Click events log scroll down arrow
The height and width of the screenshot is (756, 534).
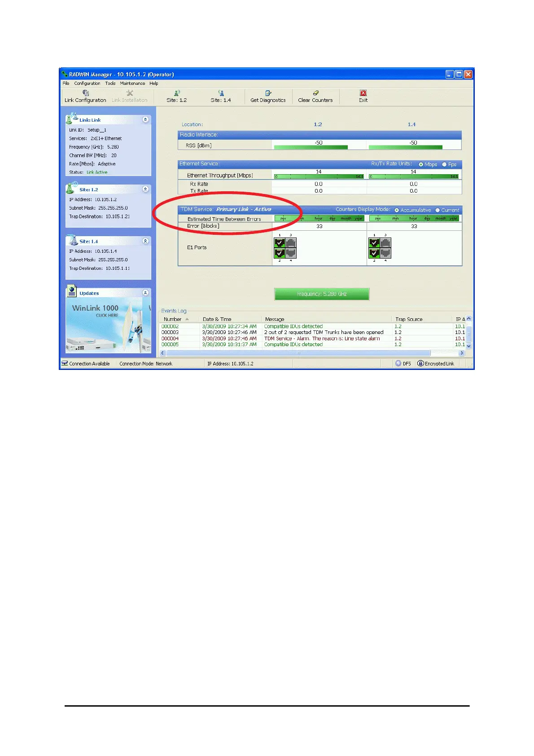click(x=468, y=346)
